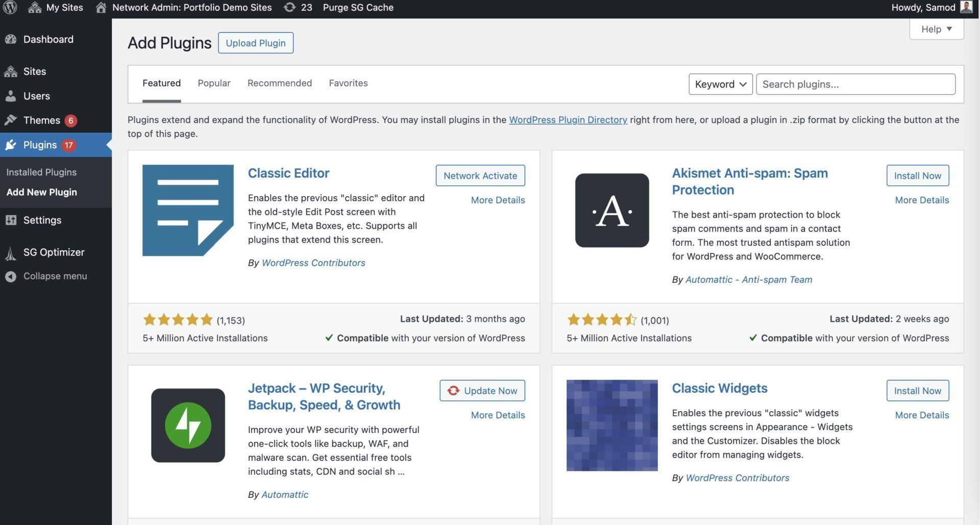
Task: Open More Details for Classic Editor
Action: 498,200
